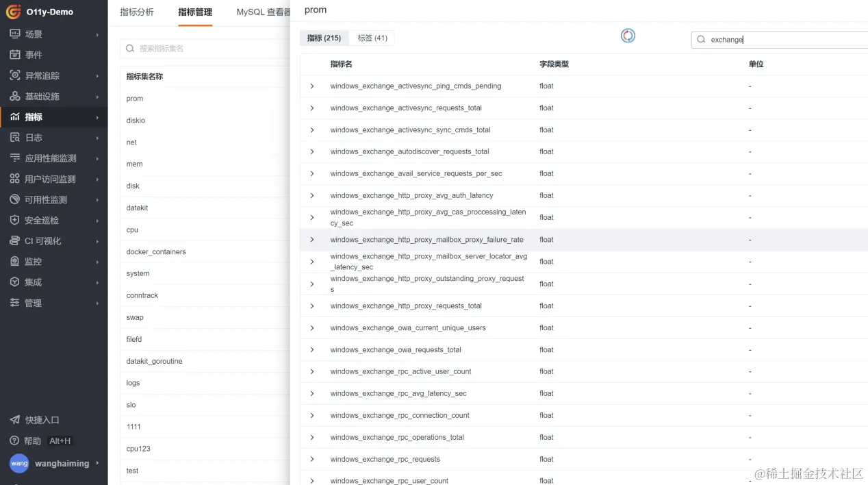Viewport: 868px width, 485px height.
Task: Expand windows_exchange_autodiscover_requests_total row
Action: coord(312,152)
